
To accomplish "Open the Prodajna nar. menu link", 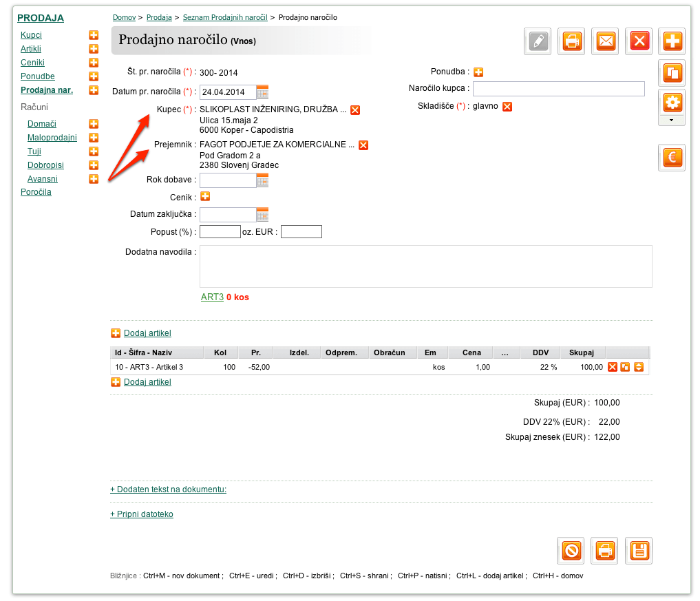I will [x=47, y=90].
